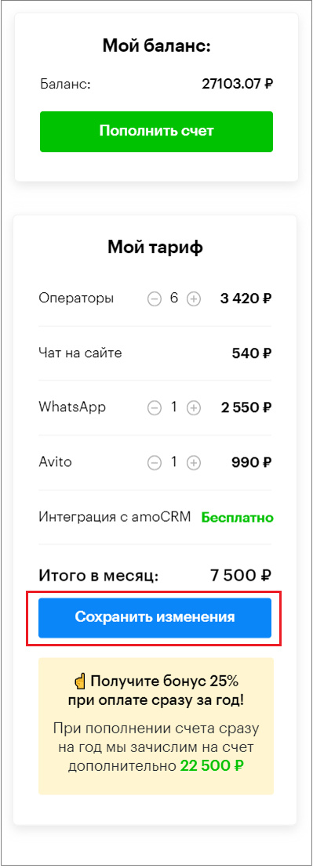Click the Операторы quantity value 6
Image resolution: width=313 pixels, height=868 pixels.
pos(173,298)
